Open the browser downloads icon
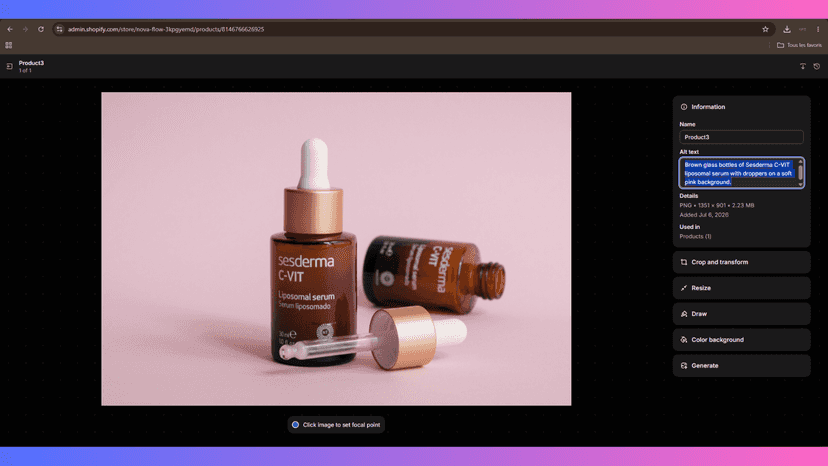828x466 pixels. click(787, 30)
